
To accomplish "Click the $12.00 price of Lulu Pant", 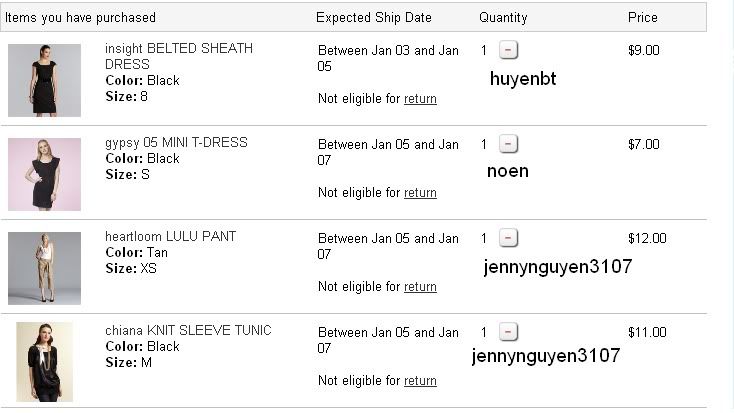I will point(646,238).
